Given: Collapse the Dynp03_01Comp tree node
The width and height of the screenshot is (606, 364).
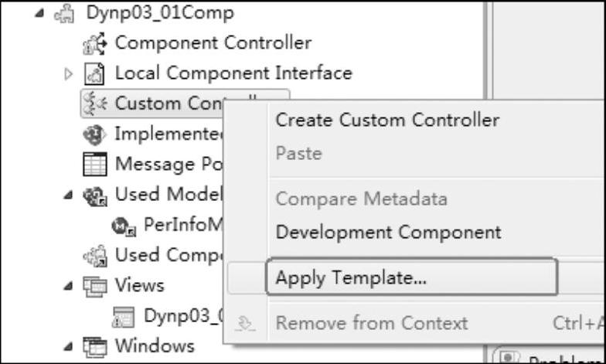Looking at the screenshot, I should pyautogui.click(x=39, y=14).
